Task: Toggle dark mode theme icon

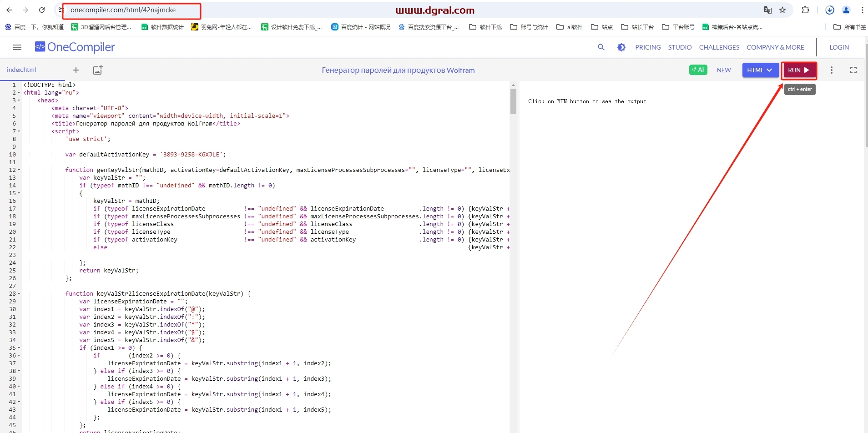Action: pos(621,47)
